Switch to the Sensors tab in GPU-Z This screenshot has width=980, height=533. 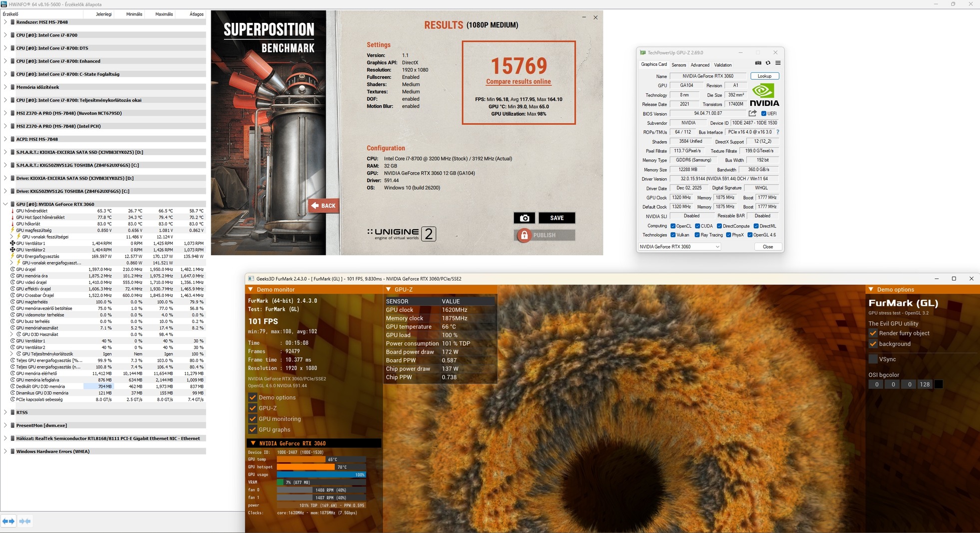(x=678, y=65)
